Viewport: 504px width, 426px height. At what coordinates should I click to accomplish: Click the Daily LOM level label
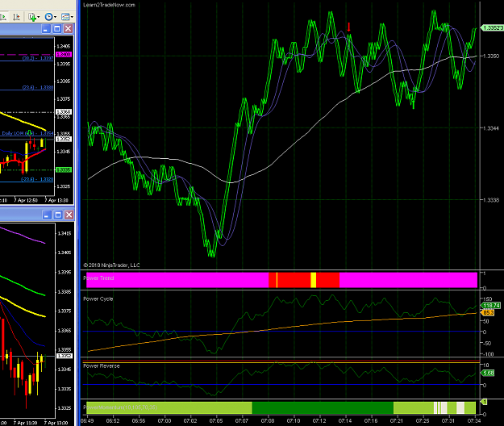27,133
